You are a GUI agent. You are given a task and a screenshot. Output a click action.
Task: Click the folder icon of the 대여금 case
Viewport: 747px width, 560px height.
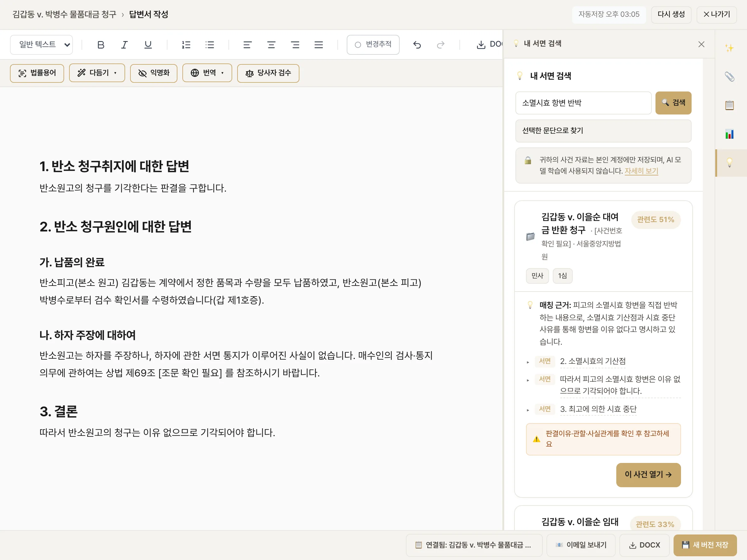click(x=531, y=237)
